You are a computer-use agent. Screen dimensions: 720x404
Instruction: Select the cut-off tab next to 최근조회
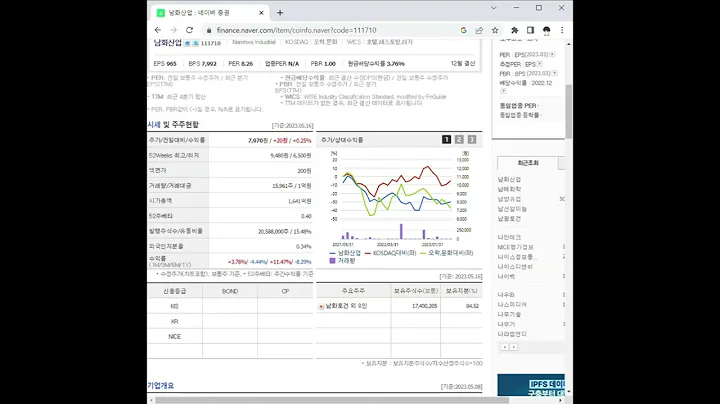click(x=562, y=163)
